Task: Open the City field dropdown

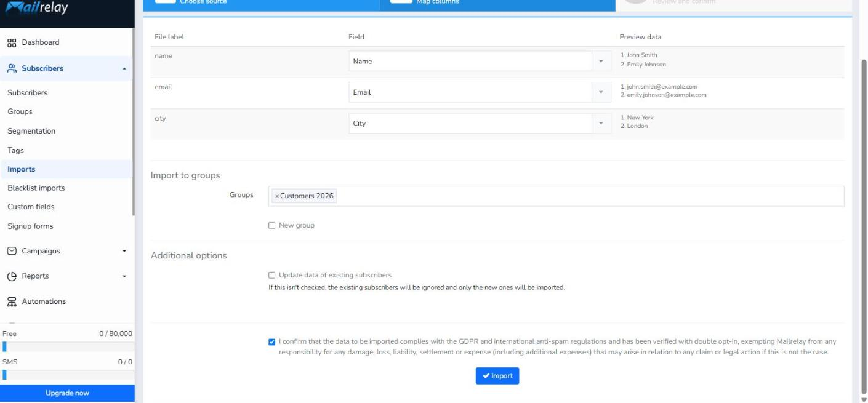Action: coord(479,123)
